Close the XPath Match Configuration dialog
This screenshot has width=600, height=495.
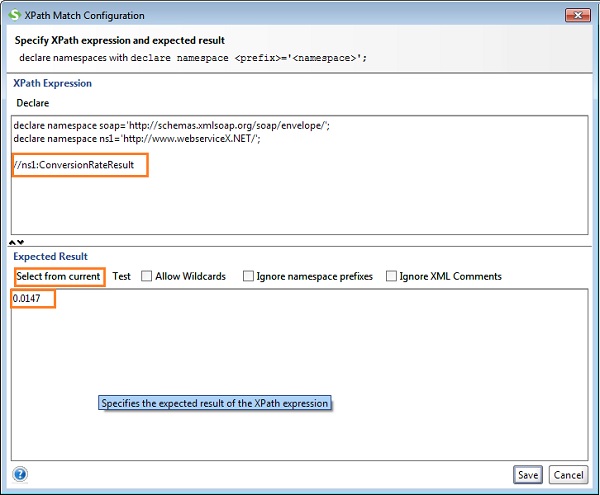[576, 15]
